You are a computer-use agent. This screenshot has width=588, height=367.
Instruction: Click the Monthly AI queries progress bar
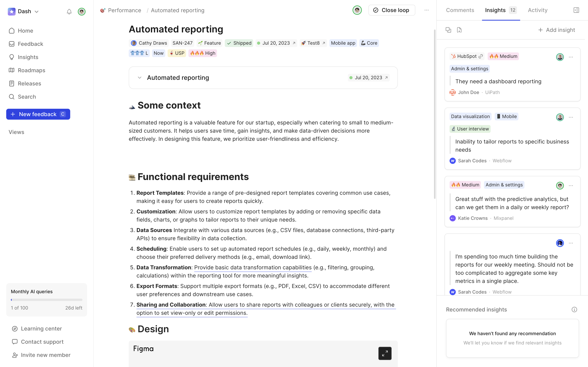[x=47, y=300]
